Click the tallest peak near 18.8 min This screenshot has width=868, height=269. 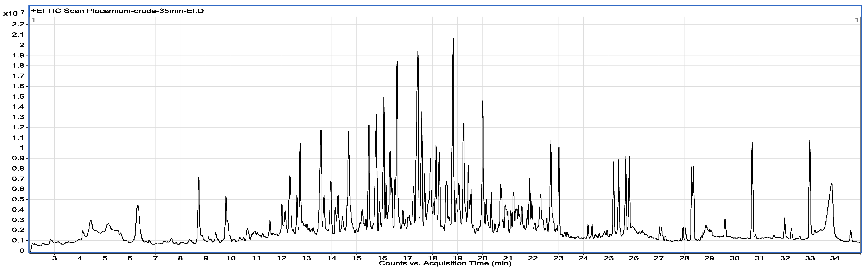click(453, 39)
